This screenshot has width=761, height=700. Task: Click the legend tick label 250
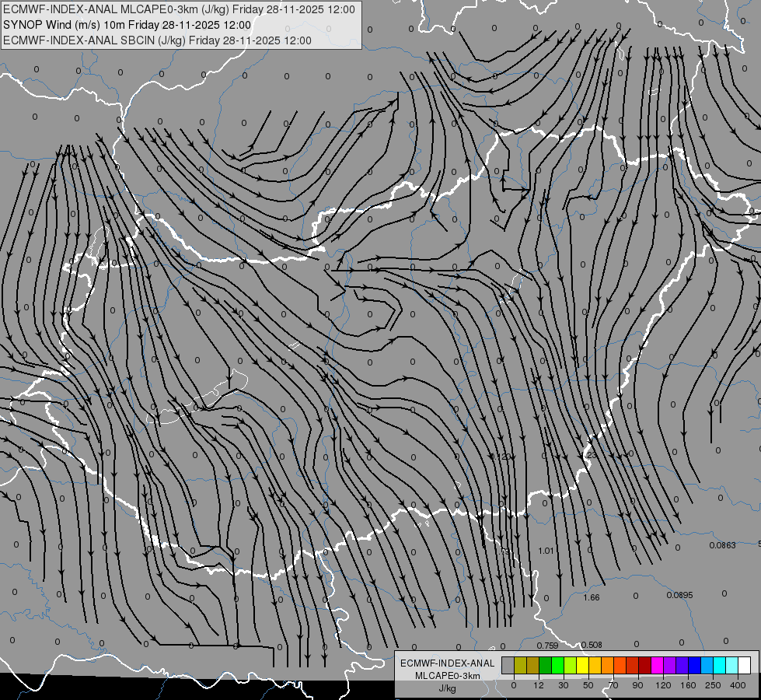713,685
